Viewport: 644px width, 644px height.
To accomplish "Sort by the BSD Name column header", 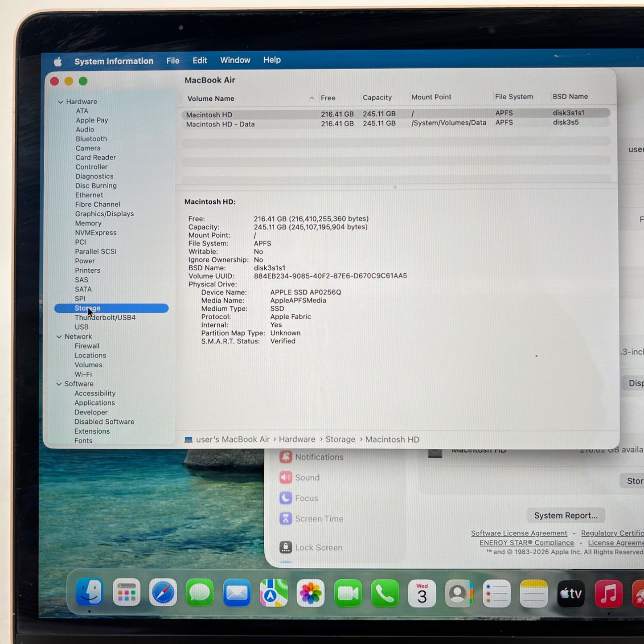I will click(x=570, y=96).
